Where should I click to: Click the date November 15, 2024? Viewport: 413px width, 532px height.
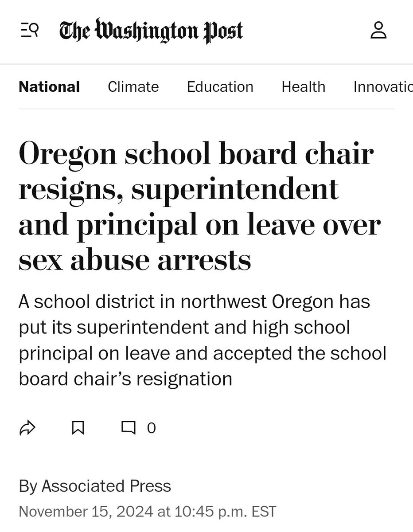point(86,511)
